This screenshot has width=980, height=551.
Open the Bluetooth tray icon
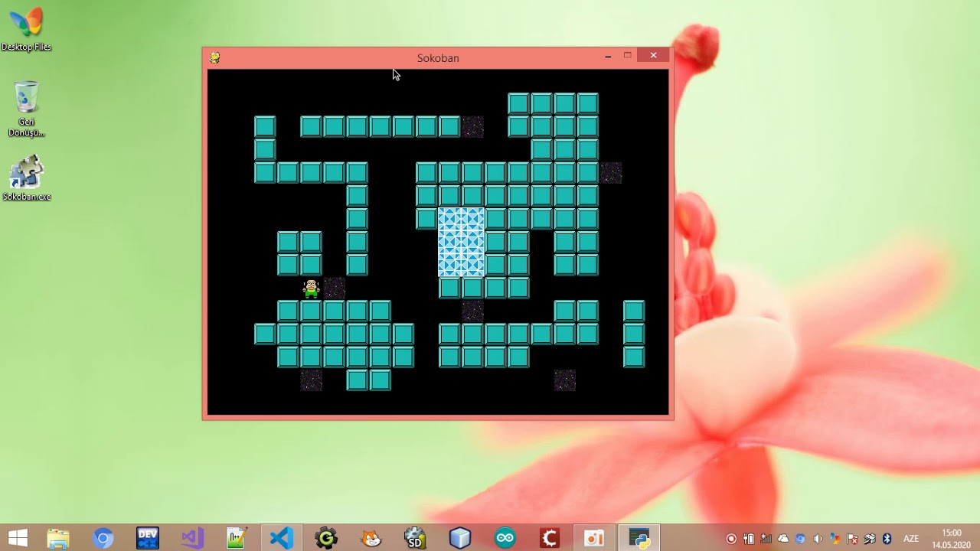pyautogui.click(x=887, y=539)
